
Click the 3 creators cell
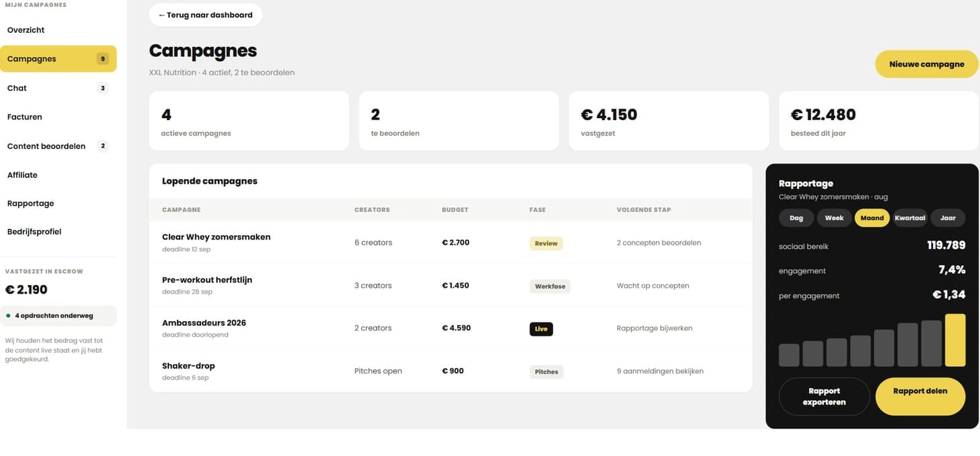pos(373,286)
